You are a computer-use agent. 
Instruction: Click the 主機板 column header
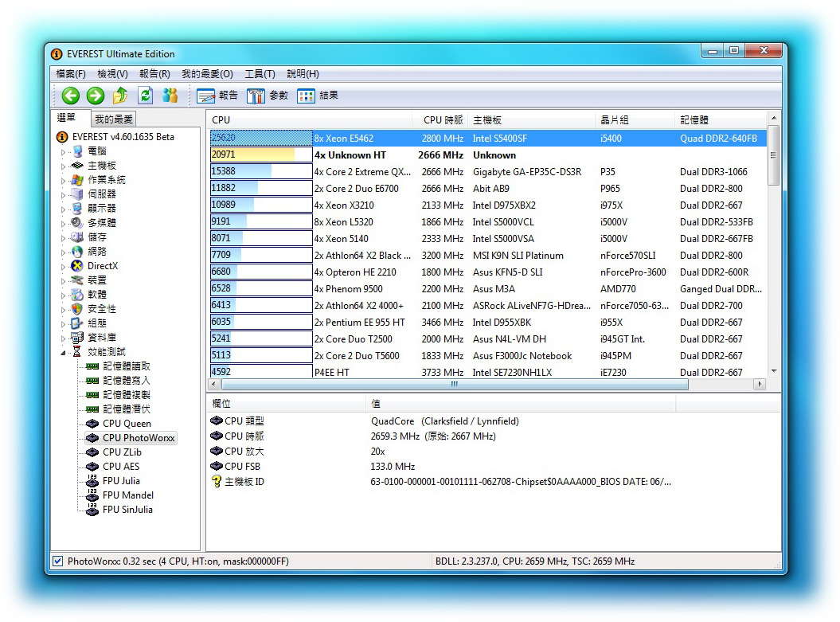tap(531, 120)
